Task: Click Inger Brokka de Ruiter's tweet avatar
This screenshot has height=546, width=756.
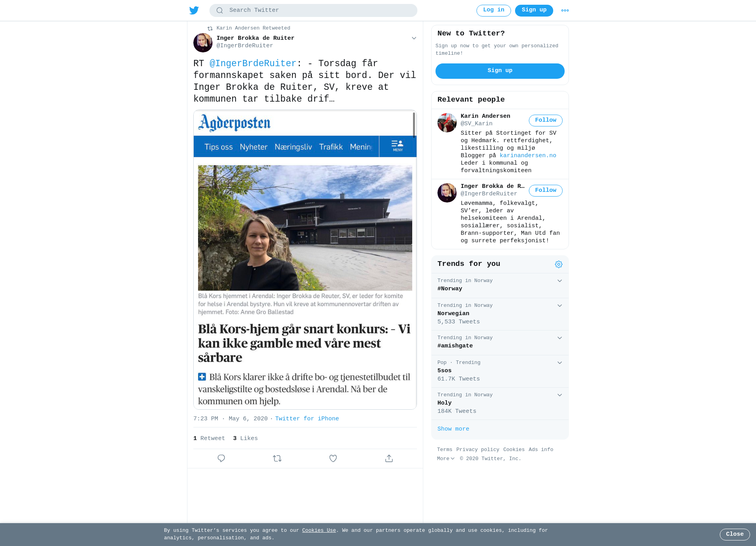Action: [203, 43]
